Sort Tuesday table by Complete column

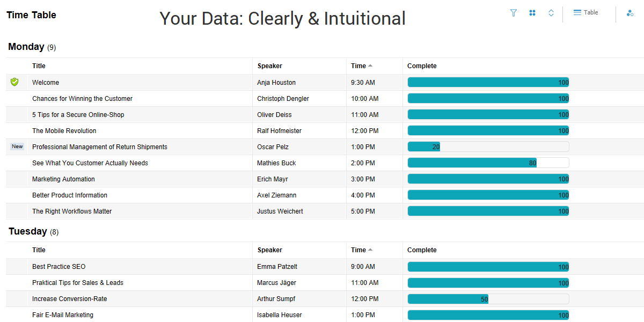point(422,250)
